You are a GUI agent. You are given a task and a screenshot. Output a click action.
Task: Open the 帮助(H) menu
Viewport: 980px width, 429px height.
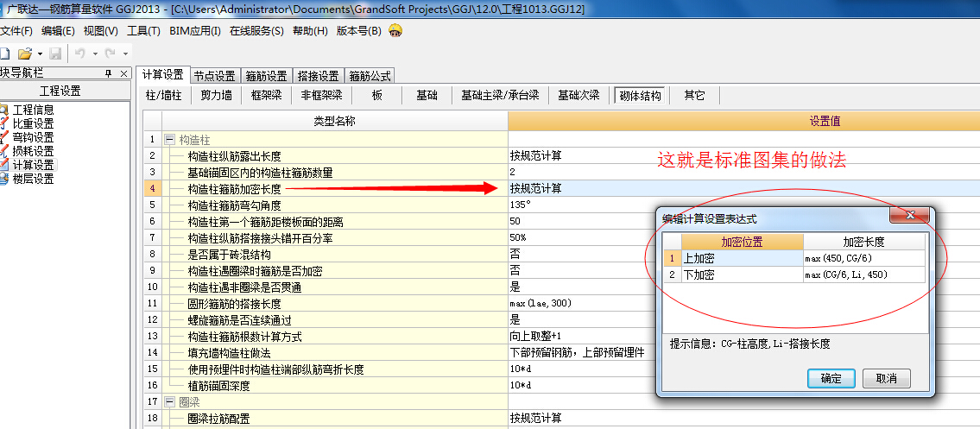(x=310, y=30)
